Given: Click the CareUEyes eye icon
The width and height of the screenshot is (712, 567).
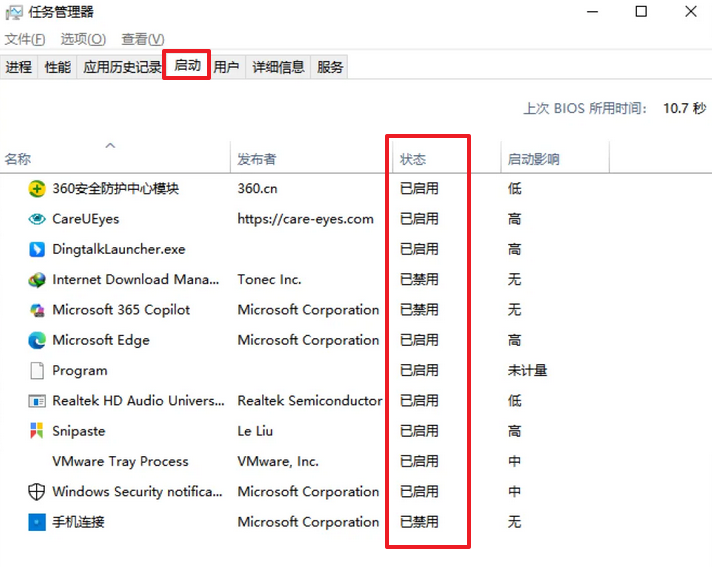Looking at the screenshot, I should pos(37,219).
